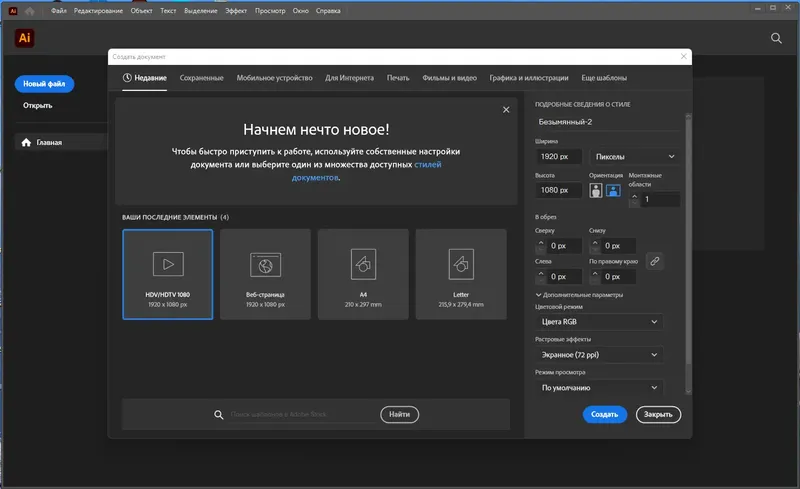Switch to the Для Интернета tab
800x489 pixels.
pos(349,78)
